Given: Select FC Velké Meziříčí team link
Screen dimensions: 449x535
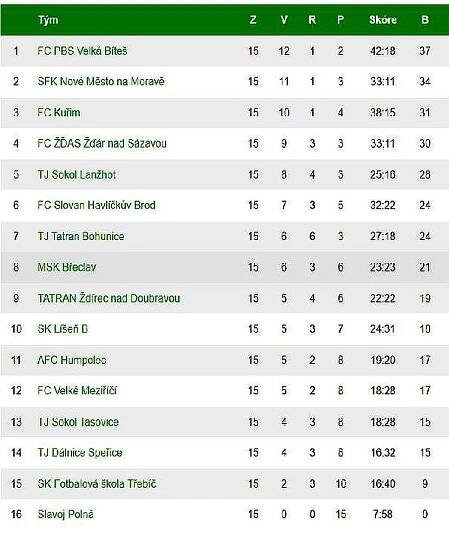Looking at the screenshot, I should (x=77, y=390).
